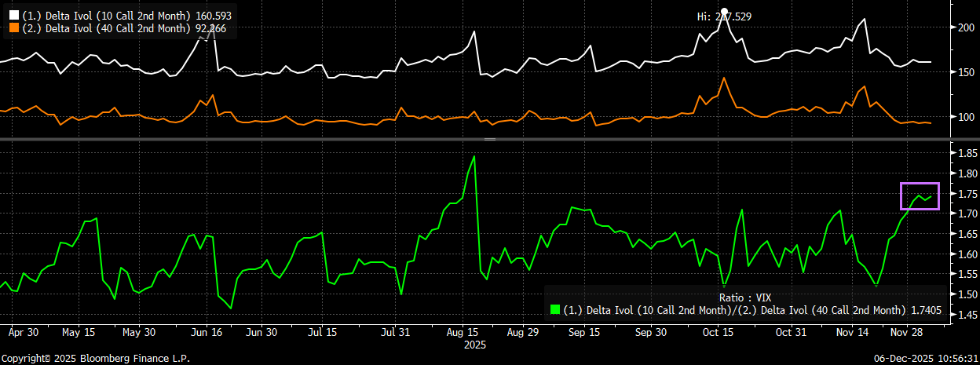Click the Bloomberg Finance L.P. copyright text
This screenshot has width=980, height=365.
point(95,358)
